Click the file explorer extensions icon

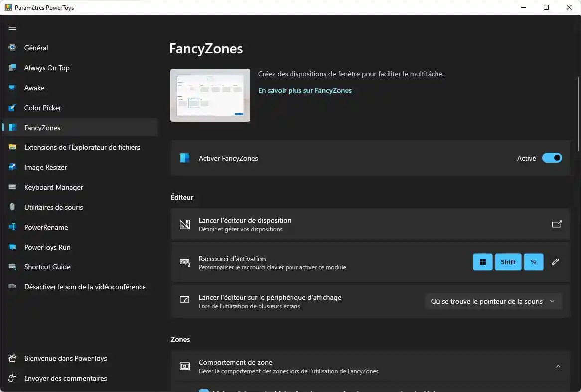coord(12,147)
